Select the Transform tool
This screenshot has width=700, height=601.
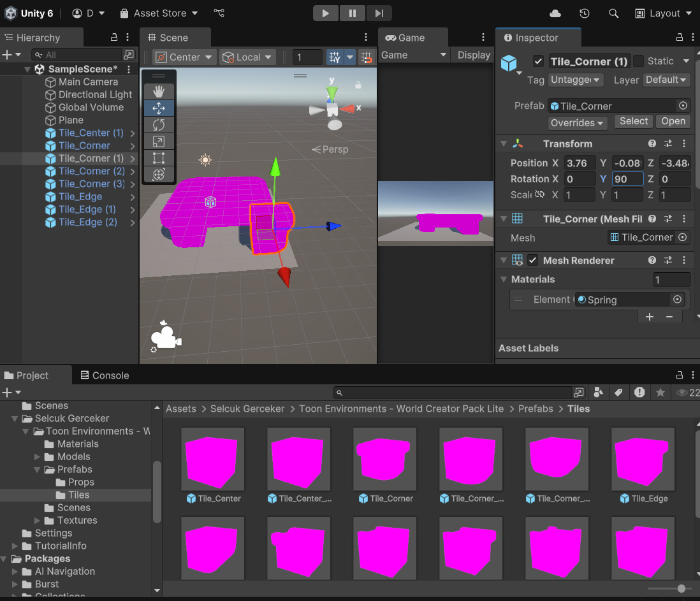click(x=159, y=175)
